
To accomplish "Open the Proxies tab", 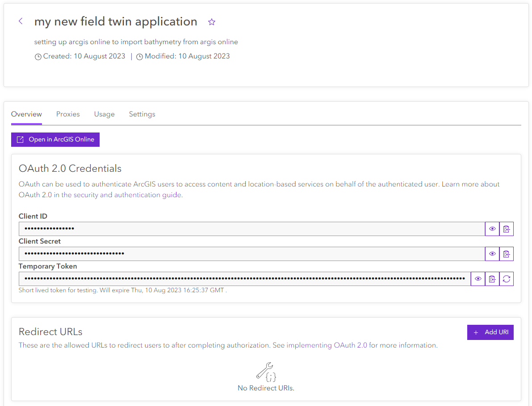I will coord(68,114).
